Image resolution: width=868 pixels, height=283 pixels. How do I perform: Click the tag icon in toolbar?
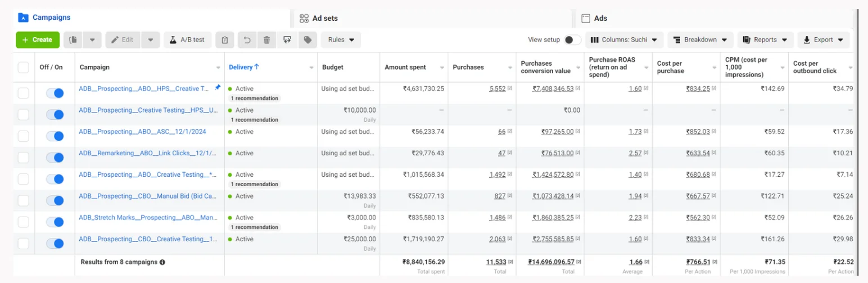pos(308,40)
